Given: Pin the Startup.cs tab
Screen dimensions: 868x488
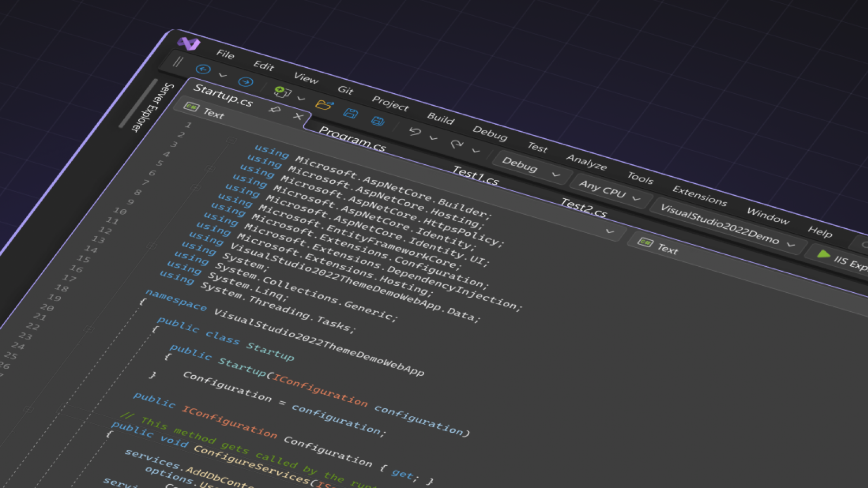Looking at the screenshot, I should click(x=275, y=110).
